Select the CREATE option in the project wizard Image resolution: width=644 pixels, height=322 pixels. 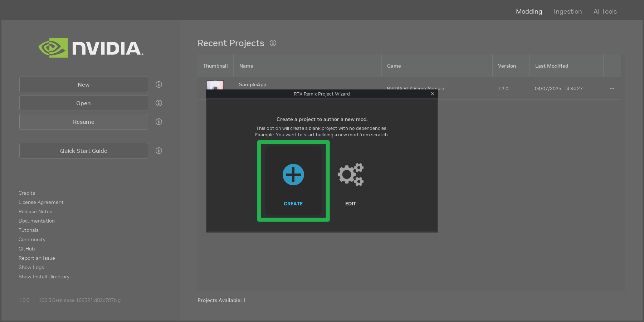pyautogui.click(x=293, y=181)
